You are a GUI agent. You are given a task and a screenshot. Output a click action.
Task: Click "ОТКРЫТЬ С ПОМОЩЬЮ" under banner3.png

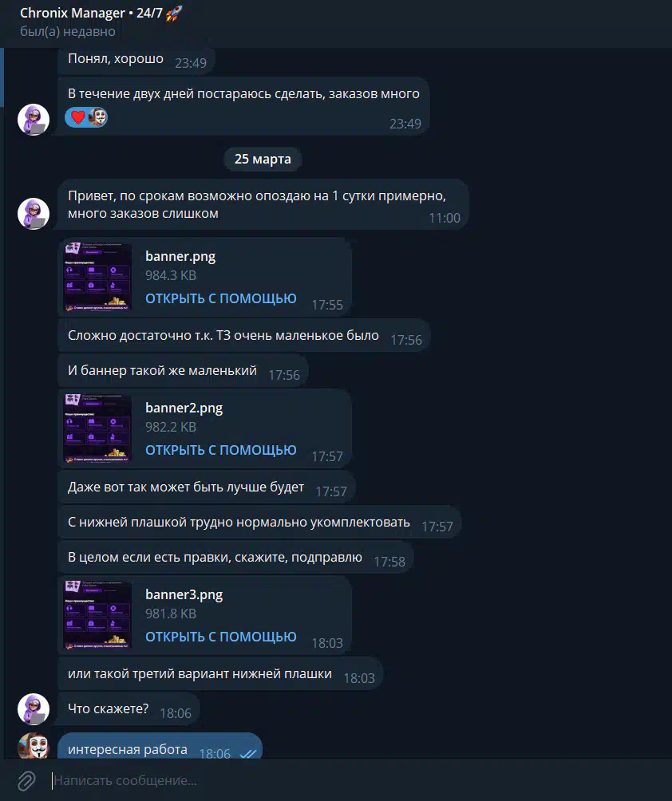221,637
